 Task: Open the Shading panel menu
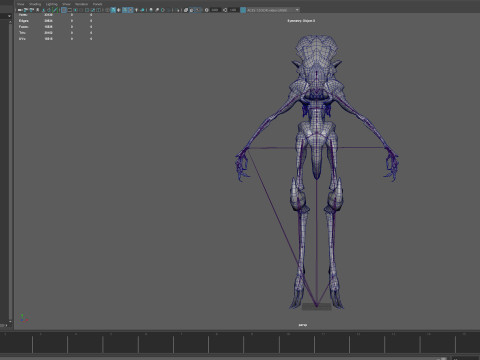35,4
